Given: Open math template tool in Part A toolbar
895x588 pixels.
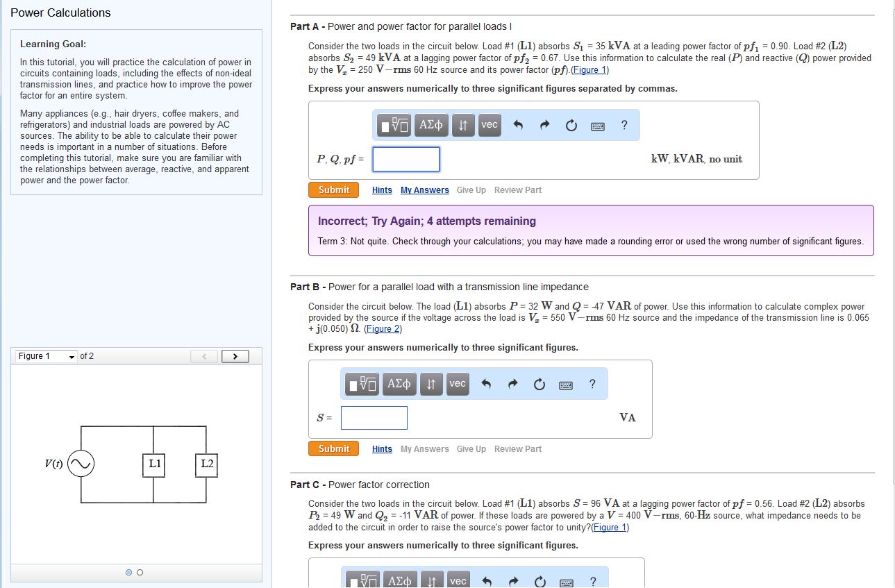Looking at the screenshot, I should pos(395,125).
